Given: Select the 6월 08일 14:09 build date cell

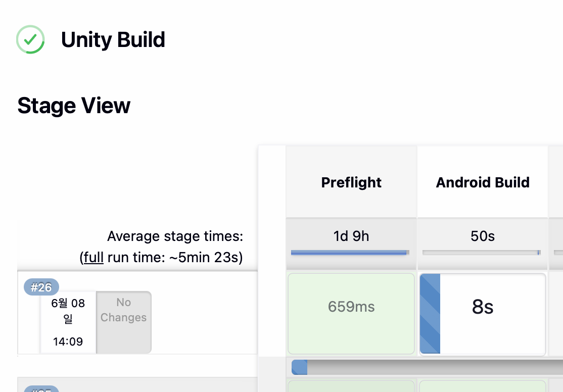Looking at the screenshot, I should pos(68,322).
